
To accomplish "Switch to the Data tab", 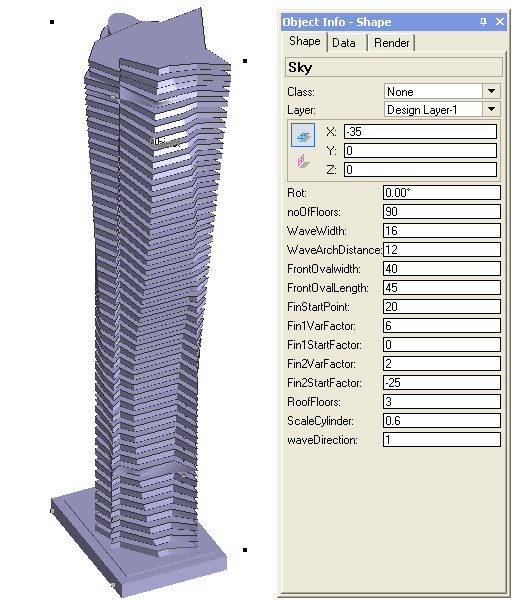I will [344, 43].
